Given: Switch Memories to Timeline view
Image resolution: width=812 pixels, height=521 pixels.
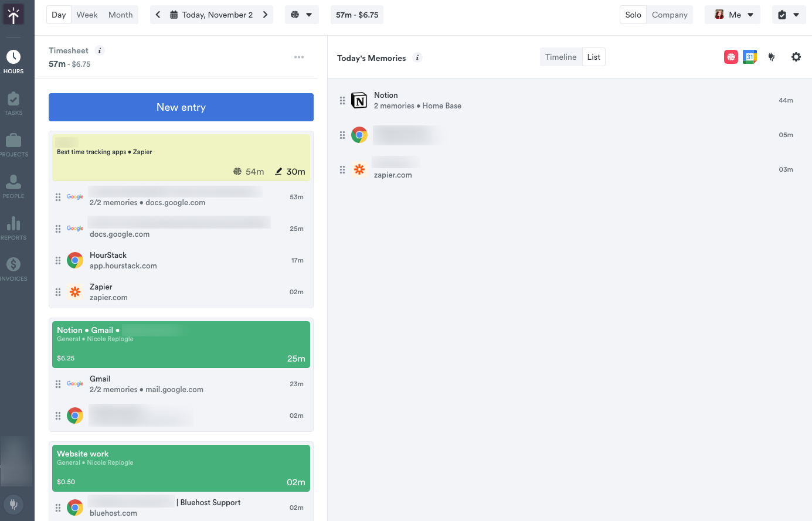Looking at the screenshot, I should pyautogui.click(x=561, y=57).
